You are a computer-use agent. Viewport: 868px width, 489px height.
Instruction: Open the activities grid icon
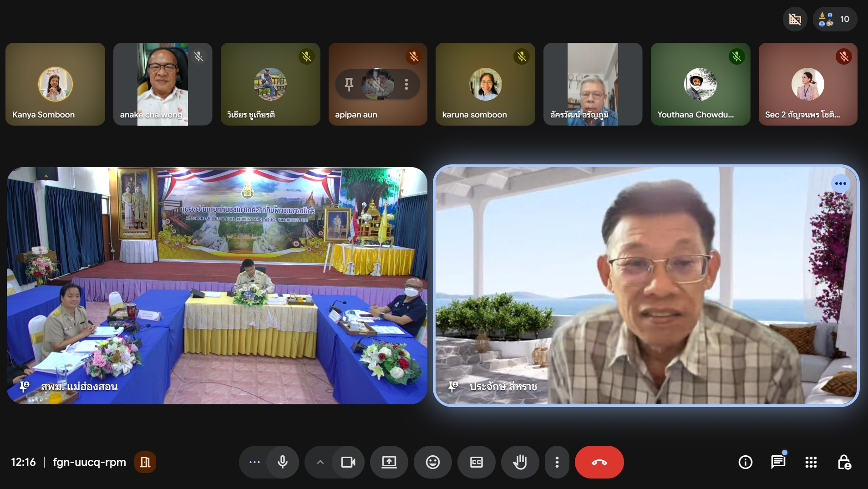point(811,462)
